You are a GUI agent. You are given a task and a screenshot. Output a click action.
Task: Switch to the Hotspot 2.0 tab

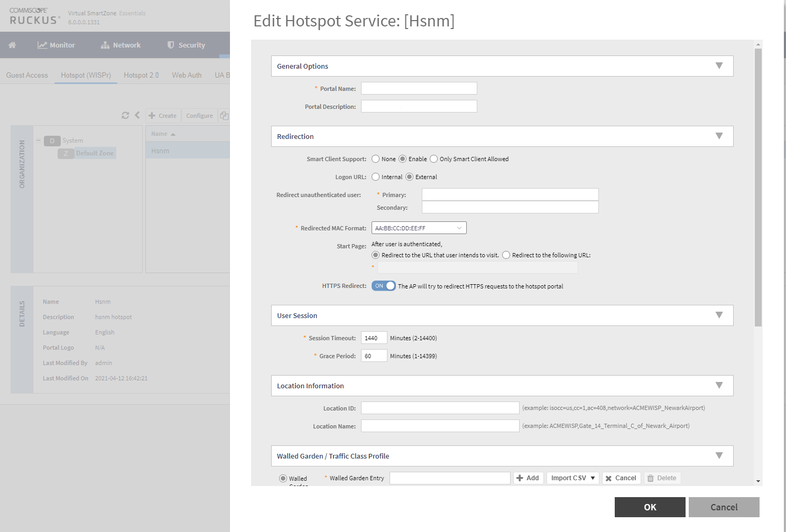tap(141, 75)
